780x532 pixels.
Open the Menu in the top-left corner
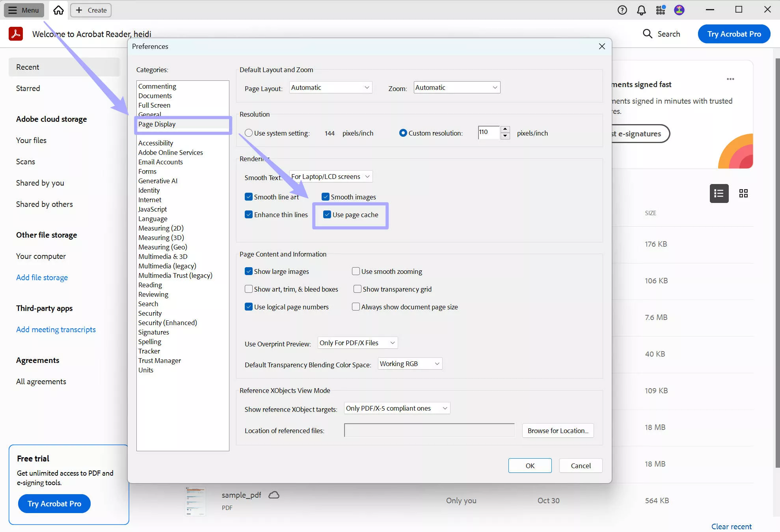click(x=24, y=10)
